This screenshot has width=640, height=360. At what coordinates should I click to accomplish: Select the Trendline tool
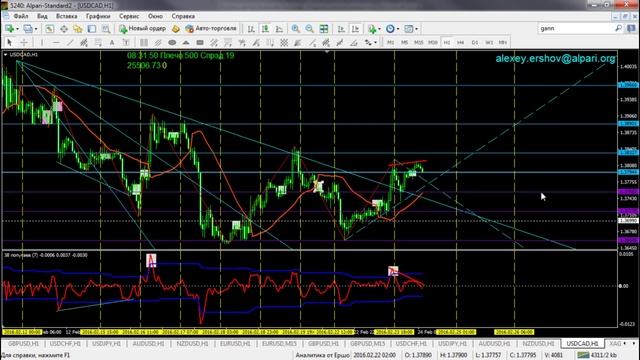[x=70, y=42]
